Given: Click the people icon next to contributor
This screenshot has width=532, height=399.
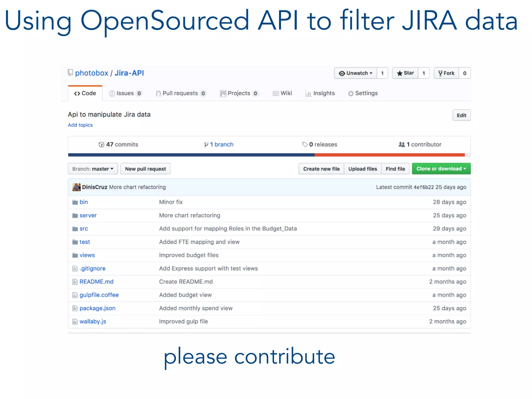Looking at the screenshot, I should coord(402,144).
